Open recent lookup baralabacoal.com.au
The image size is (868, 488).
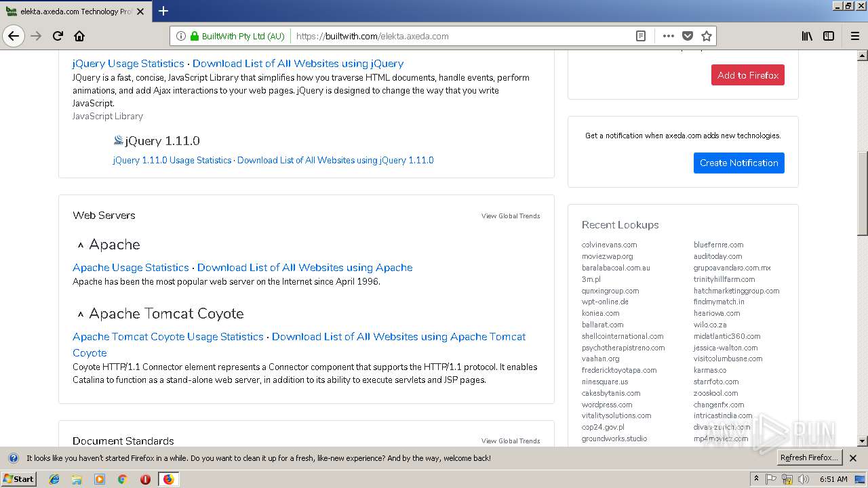click(x=616, y=268)
